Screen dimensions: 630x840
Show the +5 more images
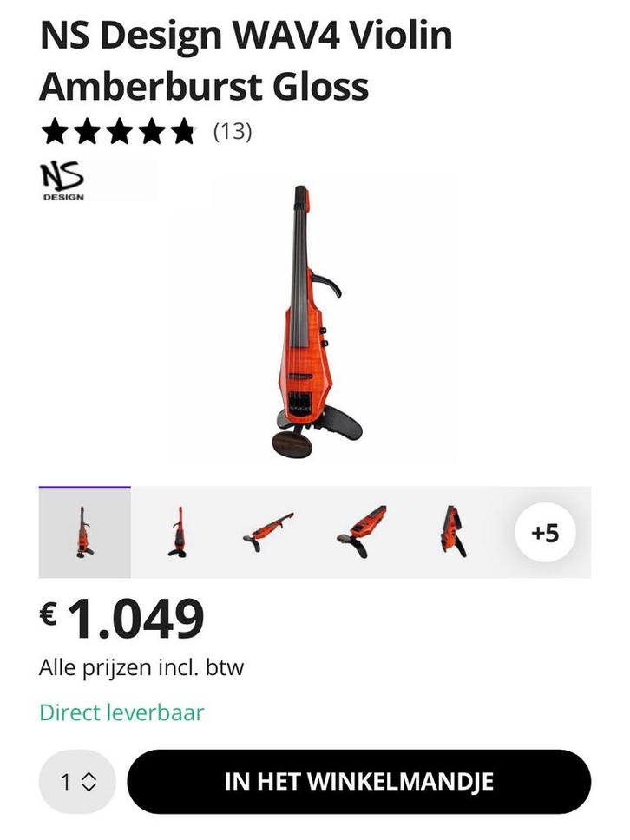545,533
